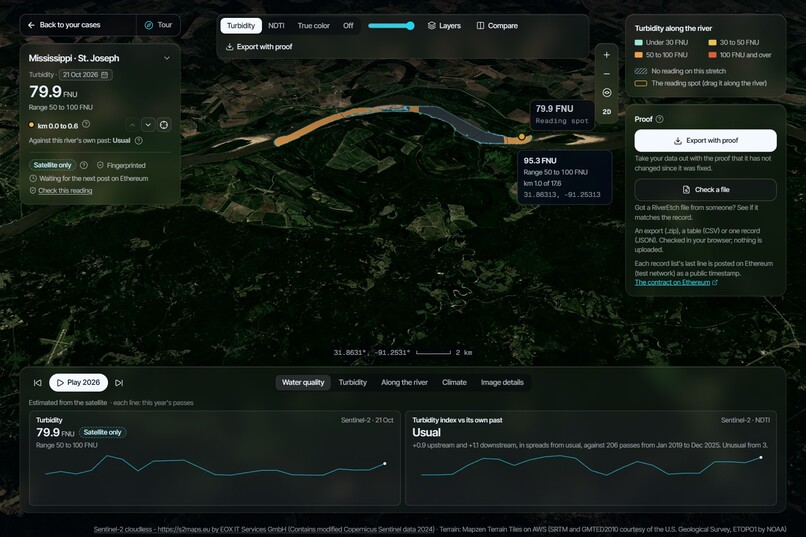Click the Turbidity chart's last data point

(x=384, y=464)
